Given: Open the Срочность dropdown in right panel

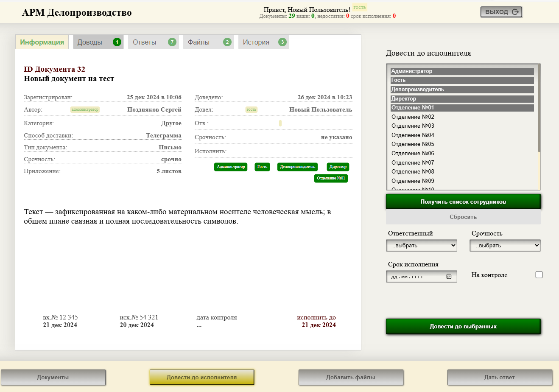Looking at the screenshot, I should pos(505,246).
